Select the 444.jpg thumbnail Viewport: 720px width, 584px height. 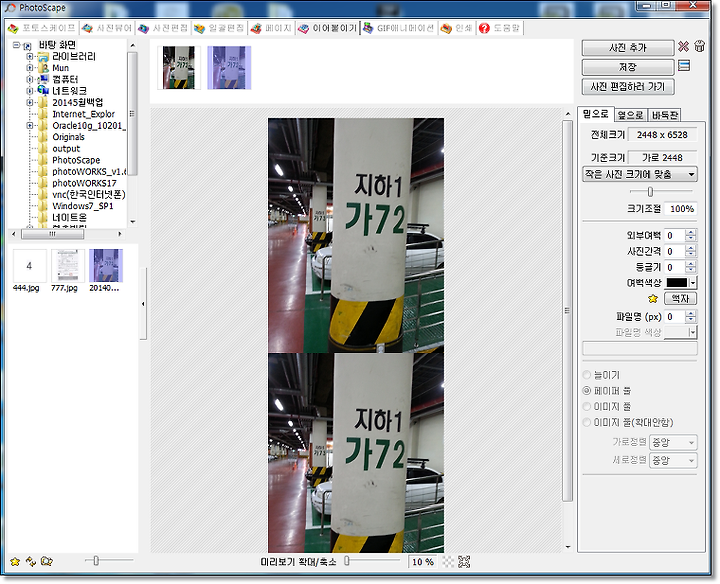tap(29, 266)
